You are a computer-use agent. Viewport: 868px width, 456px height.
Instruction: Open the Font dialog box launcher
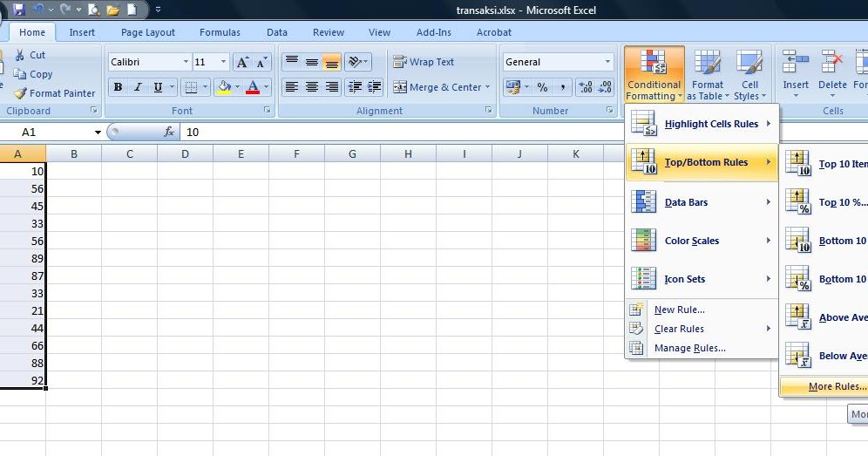point(268,110)
